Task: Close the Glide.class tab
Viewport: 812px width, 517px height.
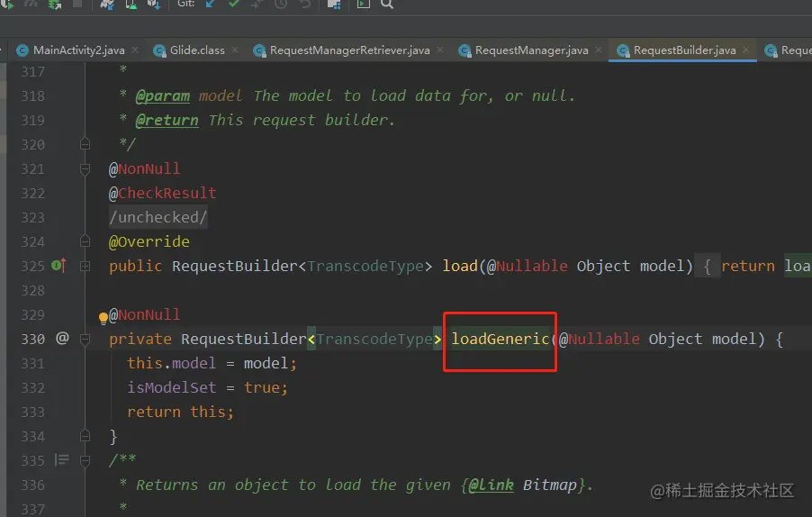Action: click(x=235, y=50)
